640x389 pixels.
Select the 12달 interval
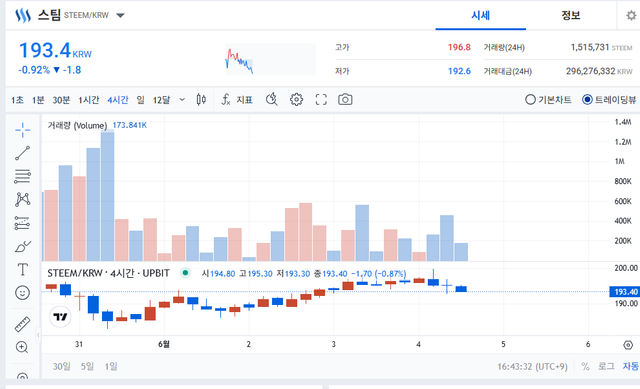point(161,100)
